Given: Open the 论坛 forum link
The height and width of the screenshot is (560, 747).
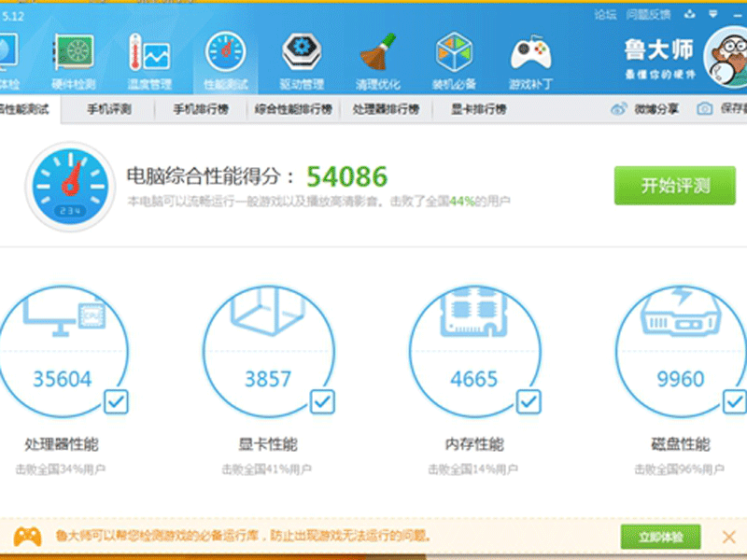Looking at the screenshot, I should click(605, 15).
